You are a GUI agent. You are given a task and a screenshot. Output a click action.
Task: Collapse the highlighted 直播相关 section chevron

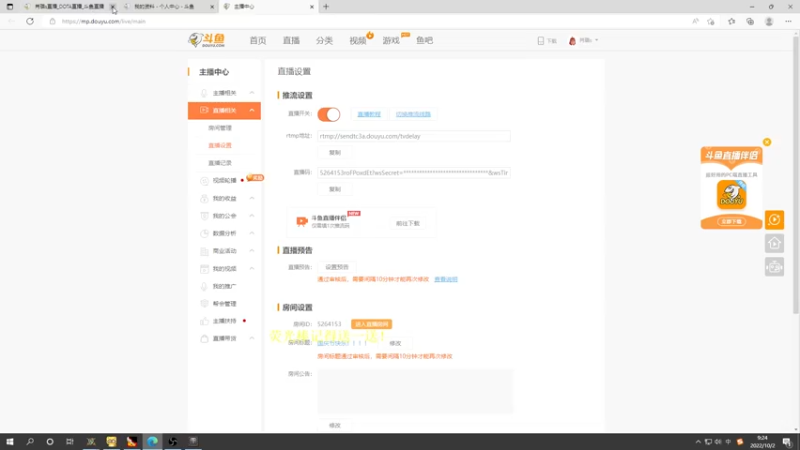pyautogui.click(x=252, y=110)
